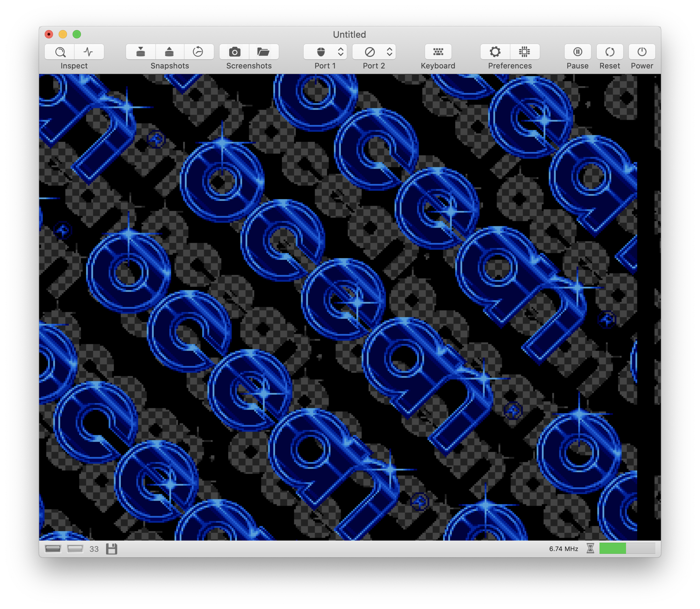The height and width of the screenshot is (609, 700).
Task: Close the Untitled window
Action: tap(49, 34)
